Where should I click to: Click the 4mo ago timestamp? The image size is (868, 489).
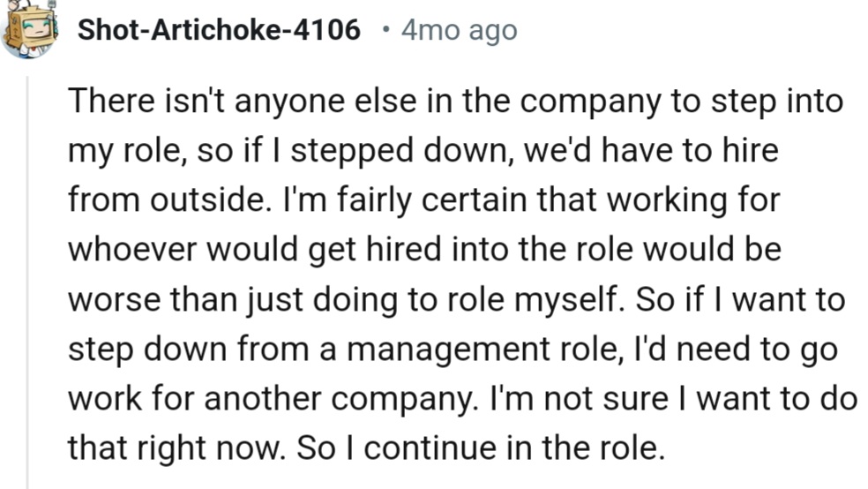click(x=459, y=31)
